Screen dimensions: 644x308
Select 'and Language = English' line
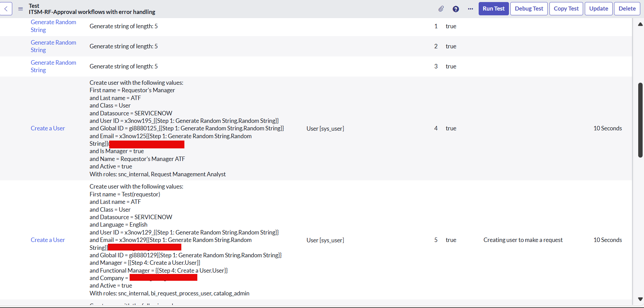point(118,225)
